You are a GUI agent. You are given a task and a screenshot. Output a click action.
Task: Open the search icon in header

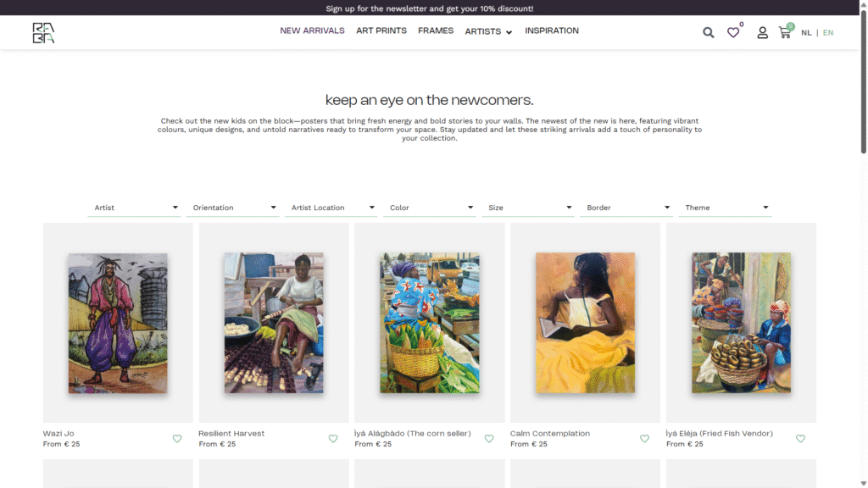coord(708,33)
